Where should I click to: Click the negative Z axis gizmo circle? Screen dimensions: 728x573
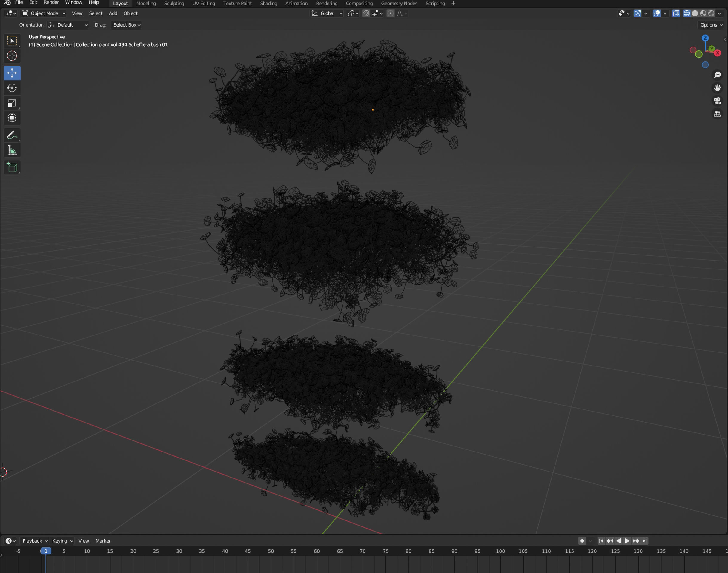(705, 65)
